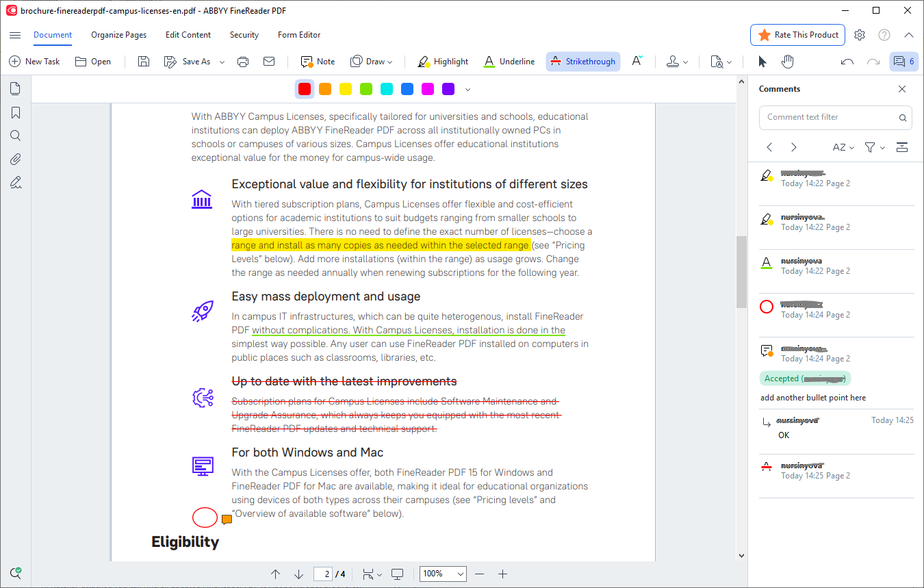Click the Undo icon

click(x=847, y=61)
